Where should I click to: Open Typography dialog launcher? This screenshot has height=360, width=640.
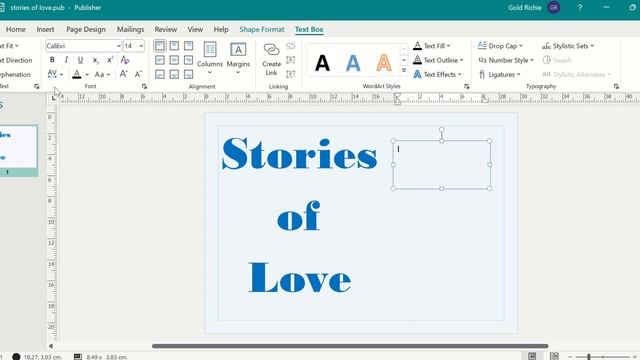(x=616, y=87)
